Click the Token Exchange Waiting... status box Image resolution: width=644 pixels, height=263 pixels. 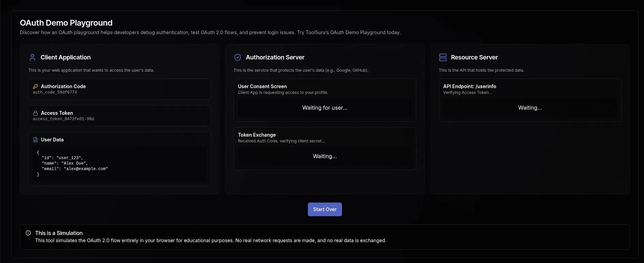pyautogui.click(x=325, y=156)
